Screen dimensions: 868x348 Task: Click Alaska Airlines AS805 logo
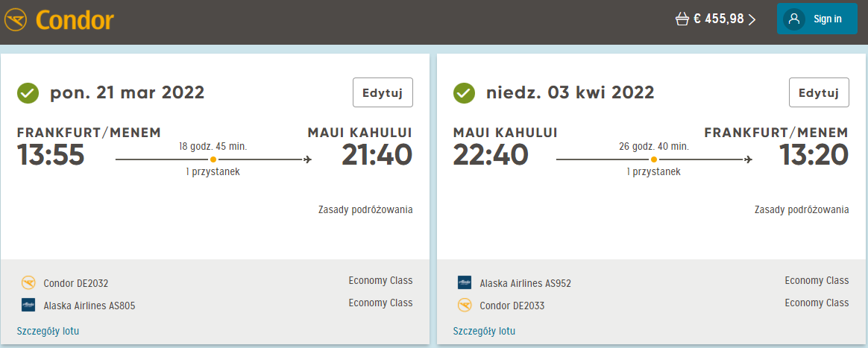coord(28,305)
